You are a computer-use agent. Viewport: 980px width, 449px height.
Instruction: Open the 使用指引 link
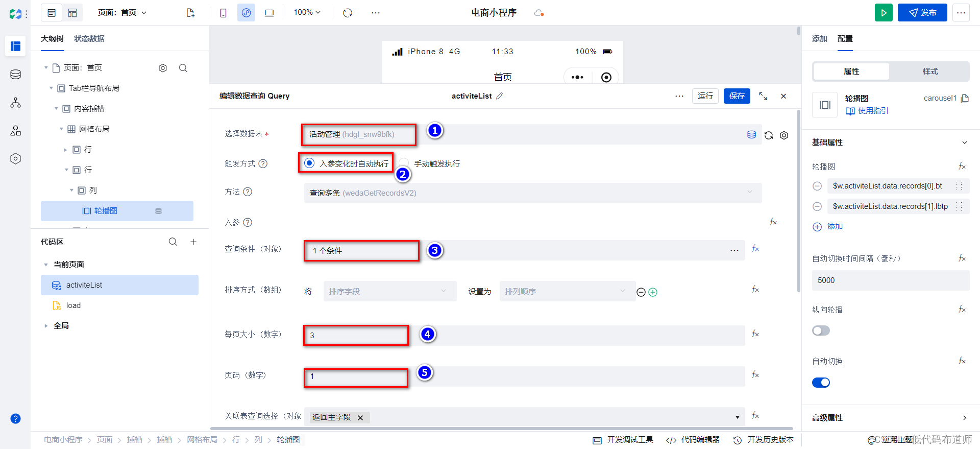click(867, 111)
